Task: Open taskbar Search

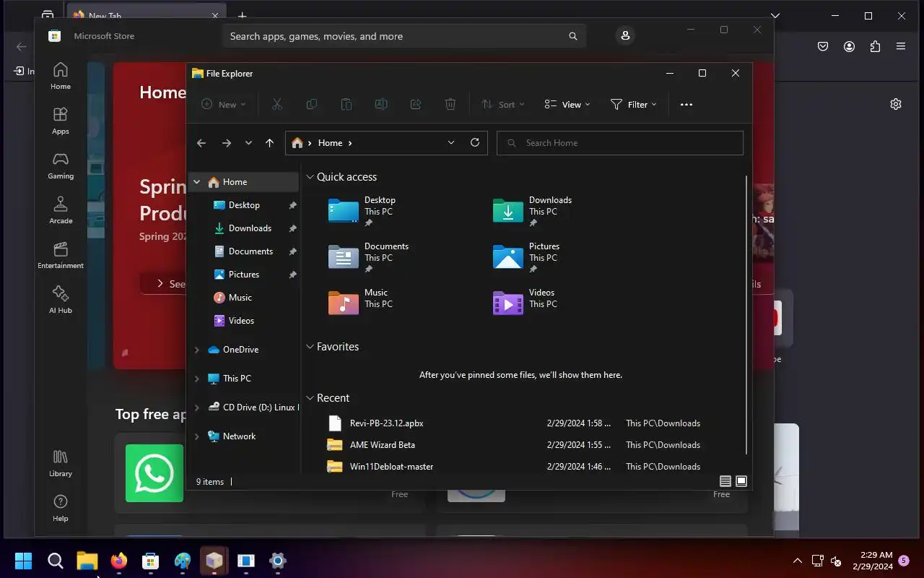Action: (x=56, y=561)
